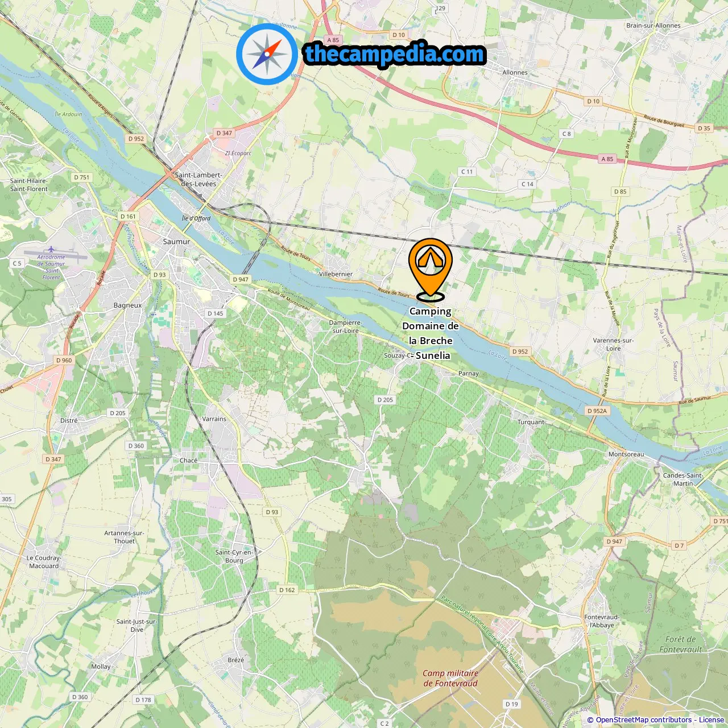Click the D 205 road badge below Souzay
728x728 pixels.
pyautogui.click(x=385, y=400)
